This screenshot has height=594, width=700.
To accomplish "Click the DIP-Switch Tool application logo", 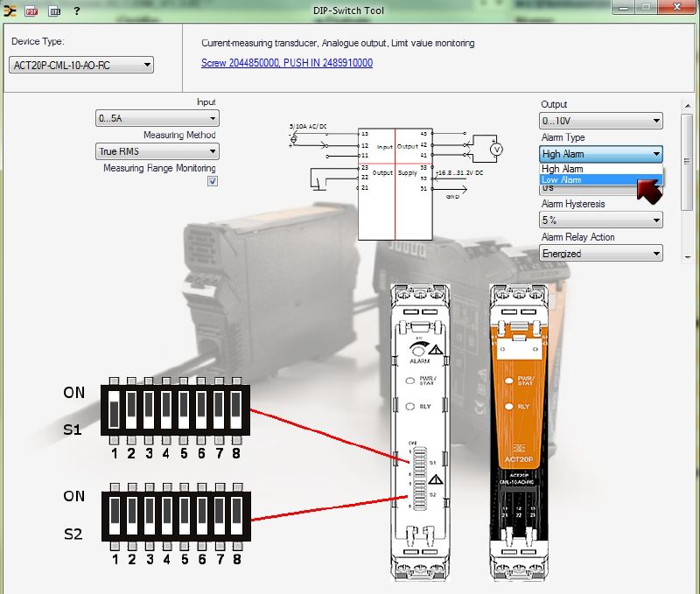I will tap(10, 10).
